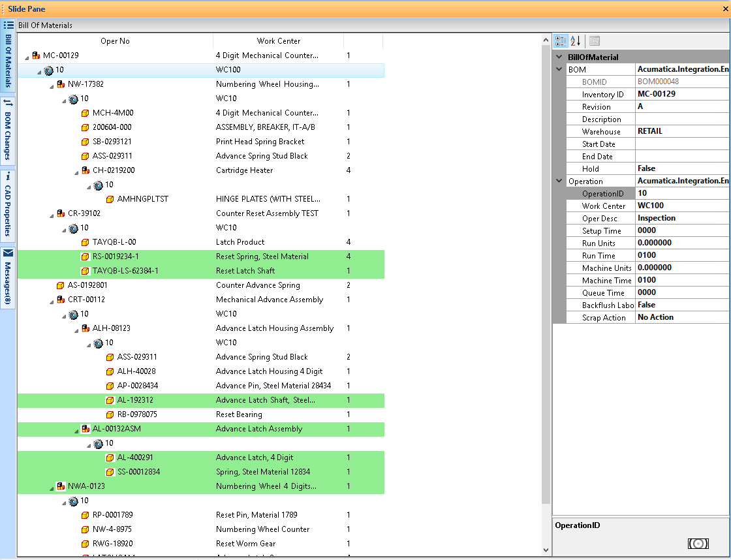Screen dimensions: 731x560
Task: Select the RP-0001789 row
Action: [x=201, y=515]
